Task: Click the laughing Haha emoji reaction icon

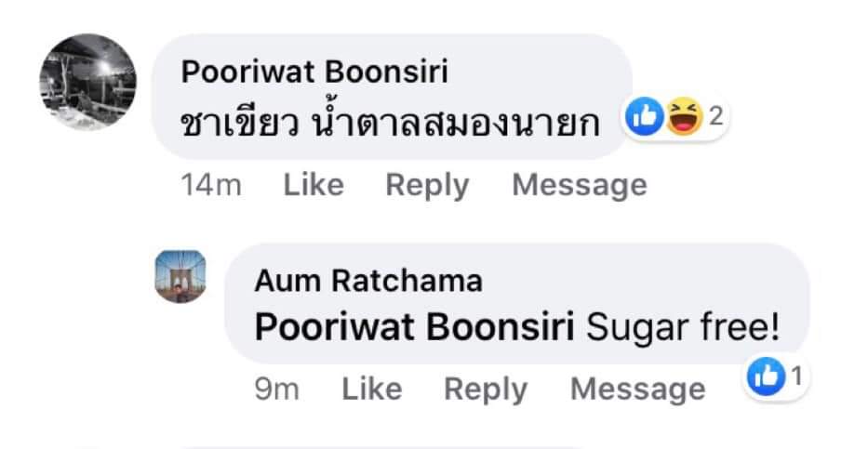Action: [684, 116]
